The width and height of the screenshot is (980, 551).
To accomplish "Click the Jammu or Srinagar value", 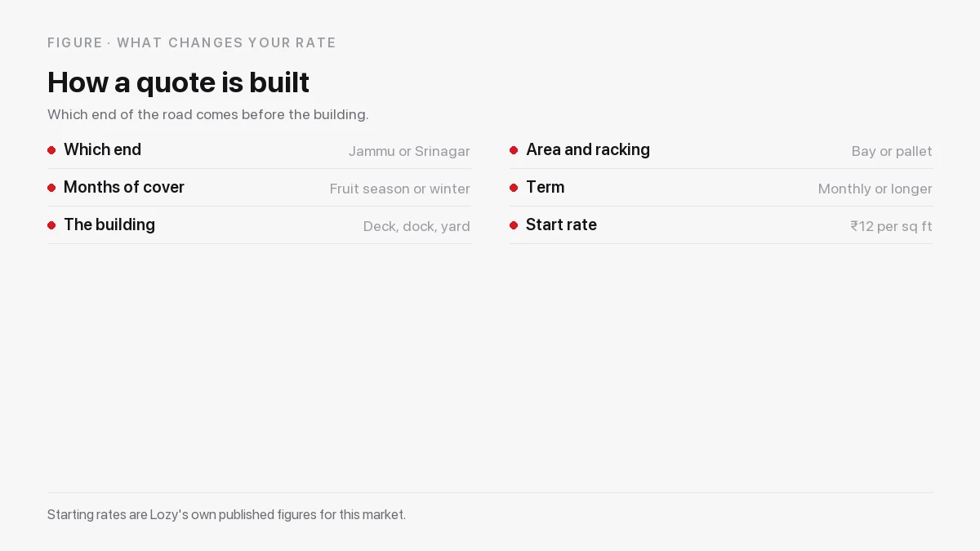I will point(409,151).
